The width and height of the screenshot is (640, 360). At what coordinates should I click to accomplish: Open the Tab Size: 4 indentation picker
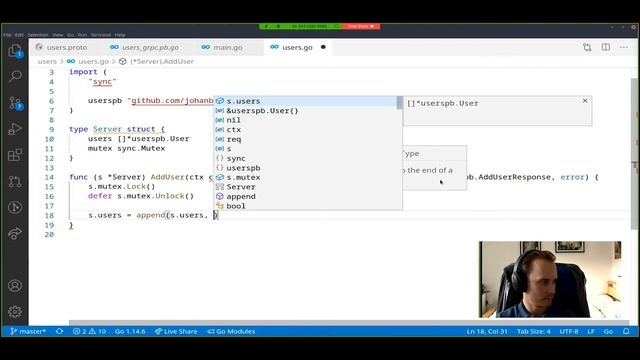click(533, 331)
